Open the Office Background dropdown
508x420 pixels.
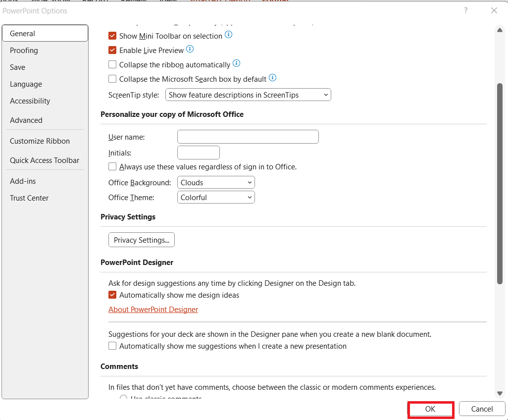(x=216, y=182)
